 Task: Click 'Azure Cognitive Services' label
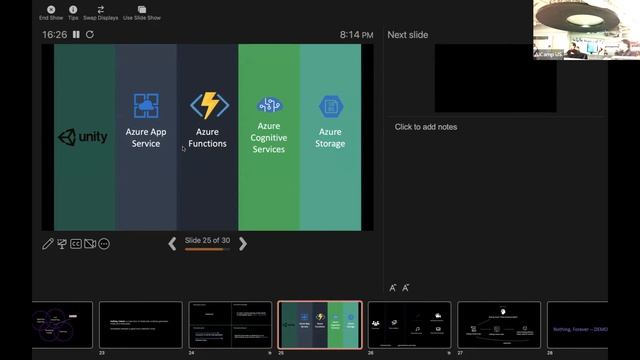coord(269,138)
